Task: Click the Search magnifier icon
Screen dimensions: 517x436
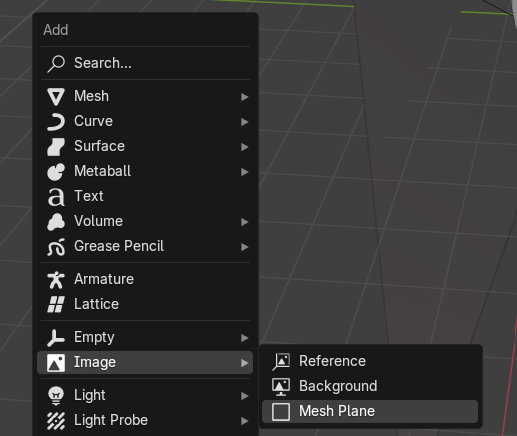Action: pyautogui.click(x=56, y=63)
